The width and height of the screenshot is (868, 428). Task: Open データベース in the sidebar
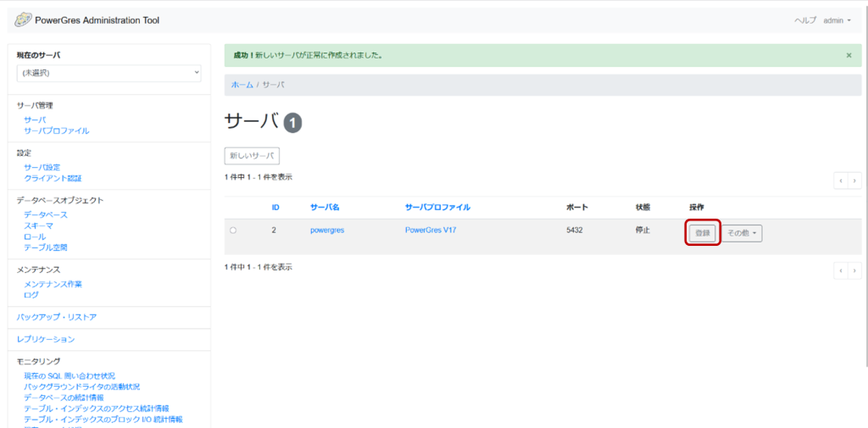coord(46,214)
